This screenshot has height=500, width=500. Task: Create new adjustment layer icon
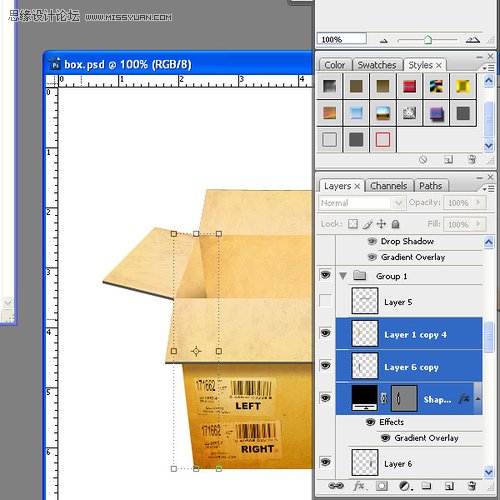click(x=405, y=486)
